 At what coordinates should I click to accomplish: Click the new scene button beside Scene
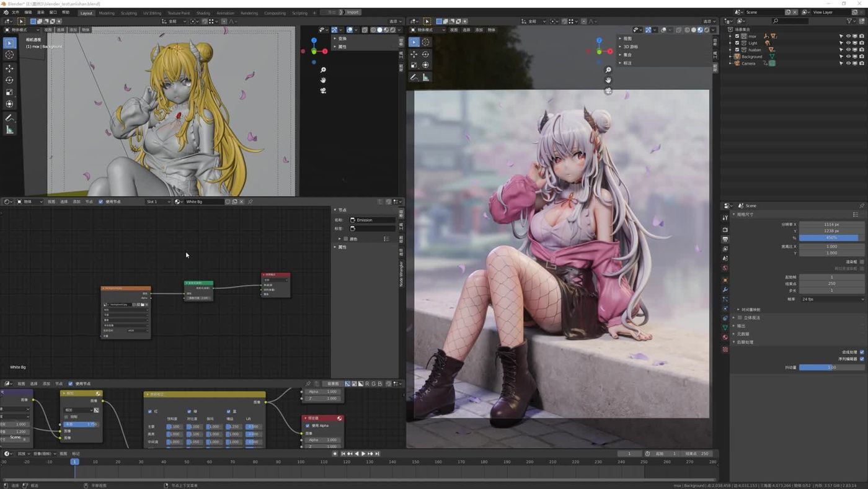pos(788,12)
